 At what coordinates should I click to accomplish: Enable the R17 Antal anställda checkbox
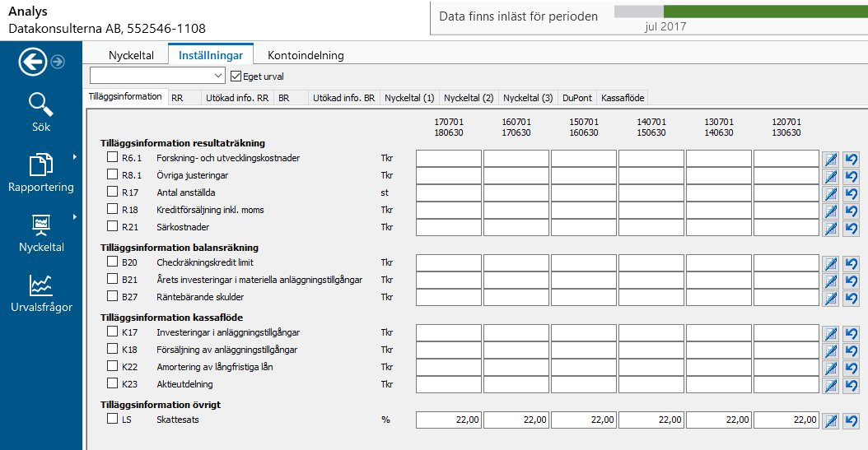point(112,192)
